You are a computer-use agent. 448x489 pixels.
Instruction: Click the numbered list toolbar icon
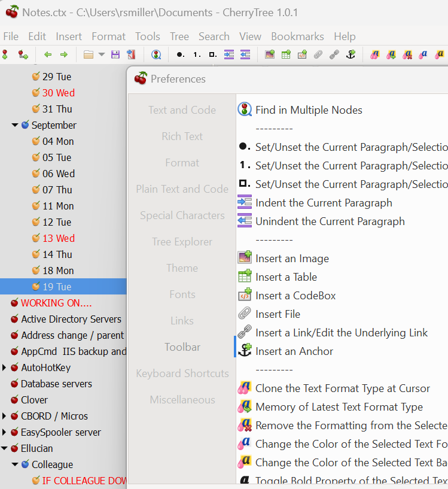[197, 54]
